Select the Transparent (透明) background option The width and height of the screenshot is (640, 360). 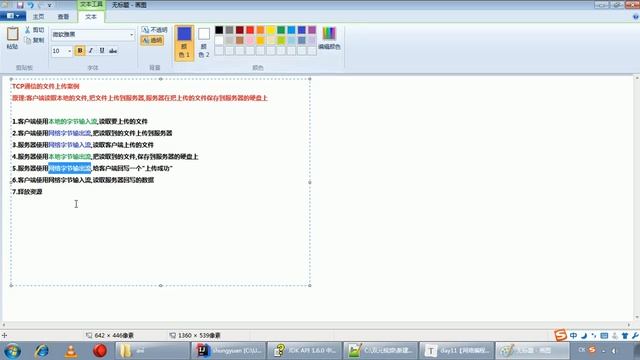pos(152,40)
